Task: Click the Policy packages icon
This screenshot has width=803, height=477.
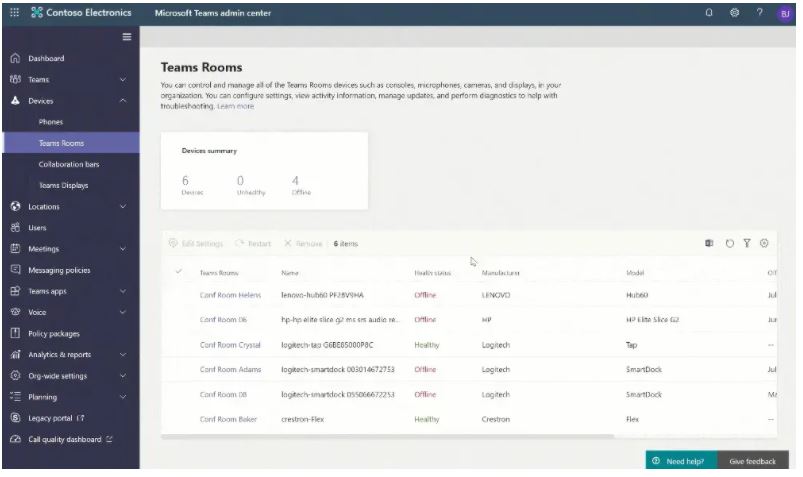Action: [x=15, y=333]
